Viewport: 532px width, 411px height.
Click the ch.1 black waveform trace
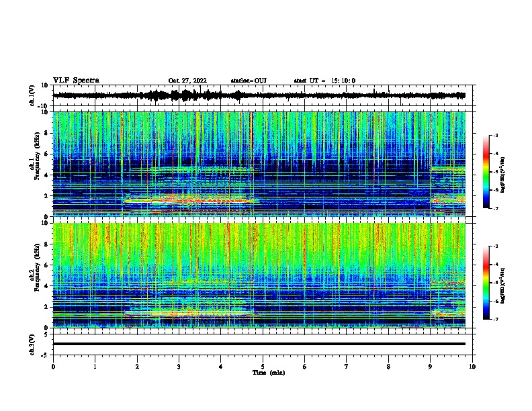coord(259,95)
